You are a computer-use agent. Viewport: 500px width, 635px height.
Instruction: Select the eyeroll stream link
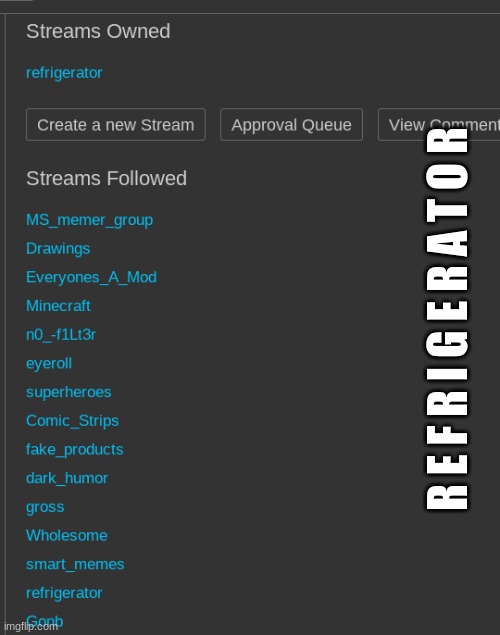pyautogui.click(x=49, y=364)
